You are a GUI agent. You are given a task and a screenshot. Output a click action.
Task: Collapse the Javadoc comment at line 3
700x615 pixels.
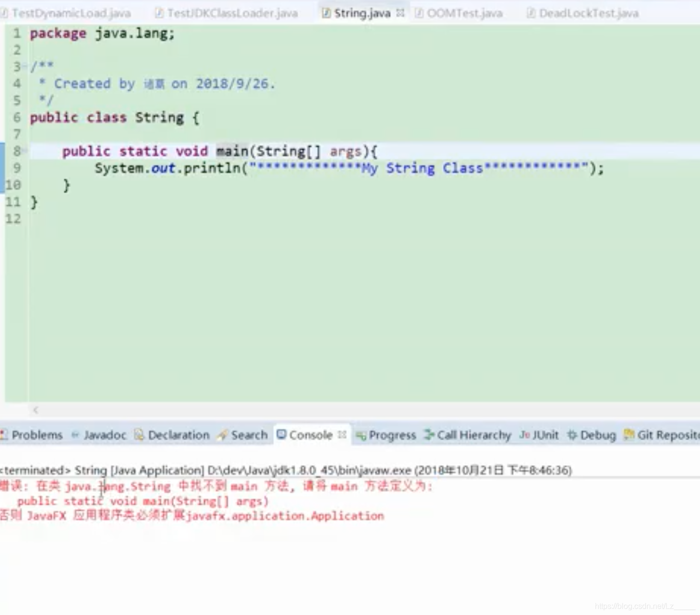(x=25, y=67)
